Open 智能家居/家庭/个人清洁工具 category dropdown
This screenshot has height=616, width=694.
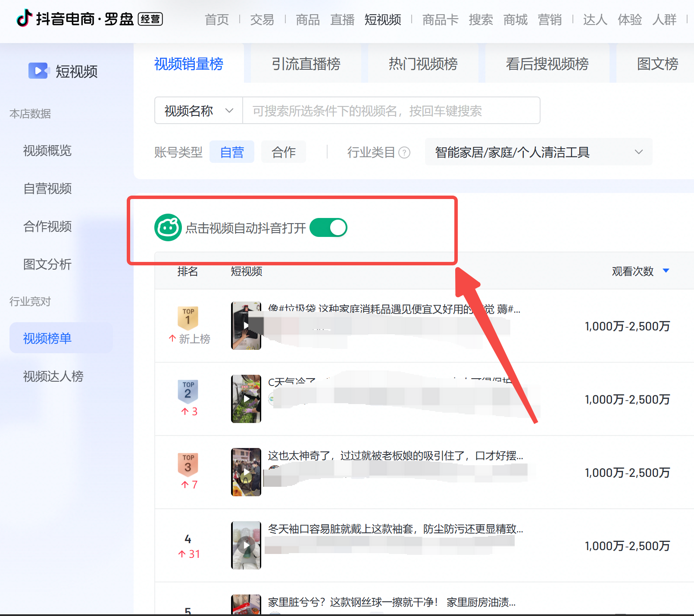pos(538,152)
